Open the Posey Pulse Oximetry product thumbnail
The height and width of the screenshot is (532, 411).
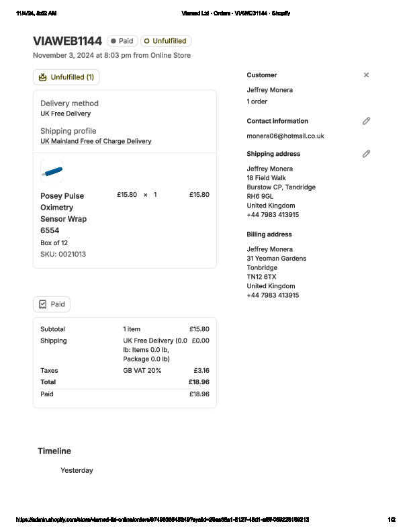click(52, 171)
